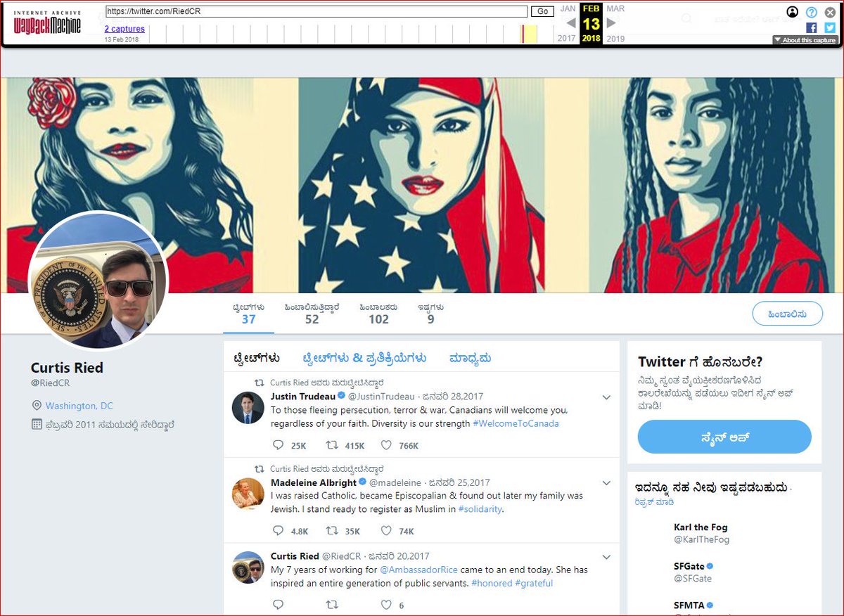Click Justin Trudeau's verified badge

coord(340,397)
